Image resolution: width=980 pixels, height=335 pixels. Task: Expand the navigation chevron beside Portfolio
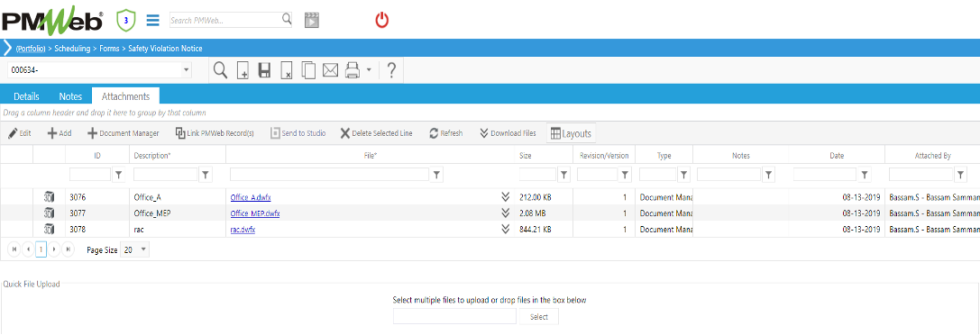tap(7, 48)
